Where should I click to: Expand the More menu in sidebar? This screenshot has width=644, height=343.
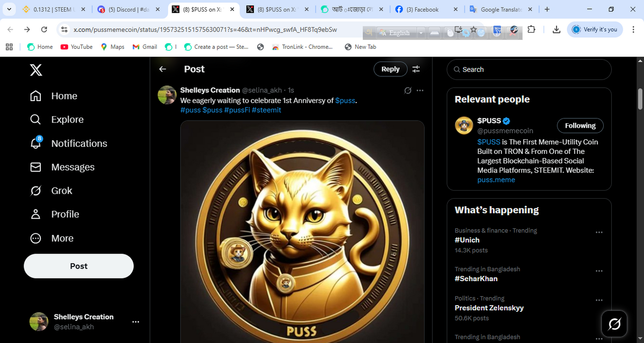(51, 238)
